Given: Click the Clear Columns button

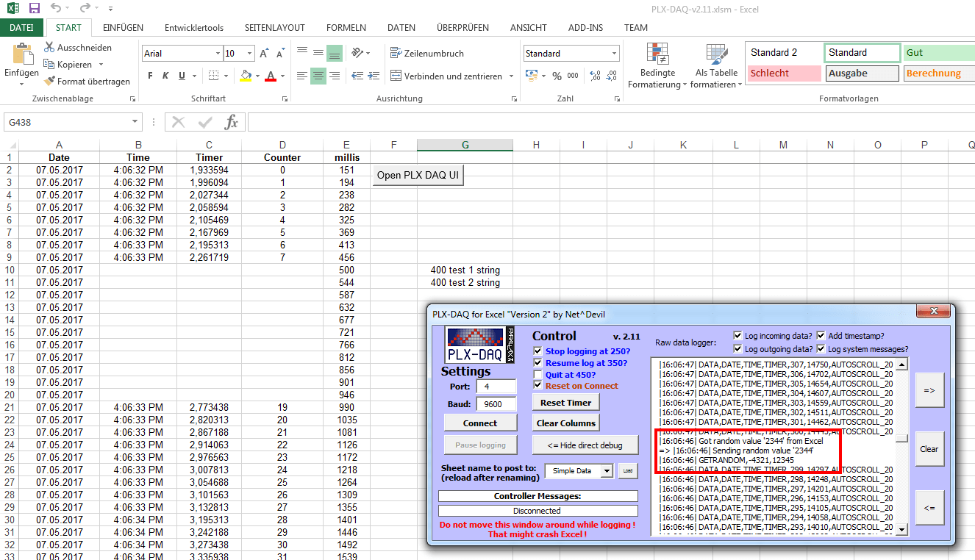Looking at the screenshot, I should click(x=565, y=423).
